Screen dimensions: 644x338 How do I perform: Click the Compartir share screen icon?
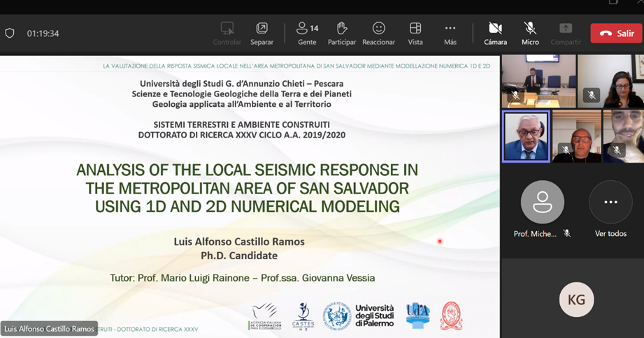click(566, 33)
